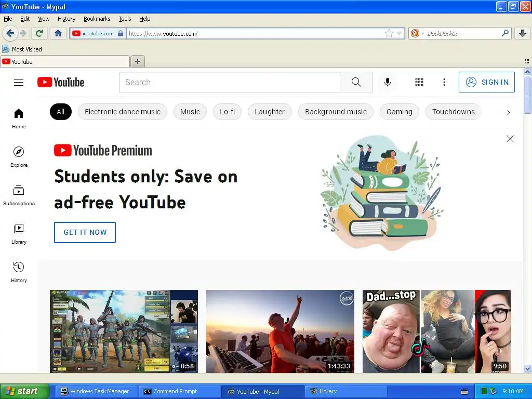Click the page scrollbar down arrow
The width and height of the screenshot is (532, 399).
click(527, 368)
